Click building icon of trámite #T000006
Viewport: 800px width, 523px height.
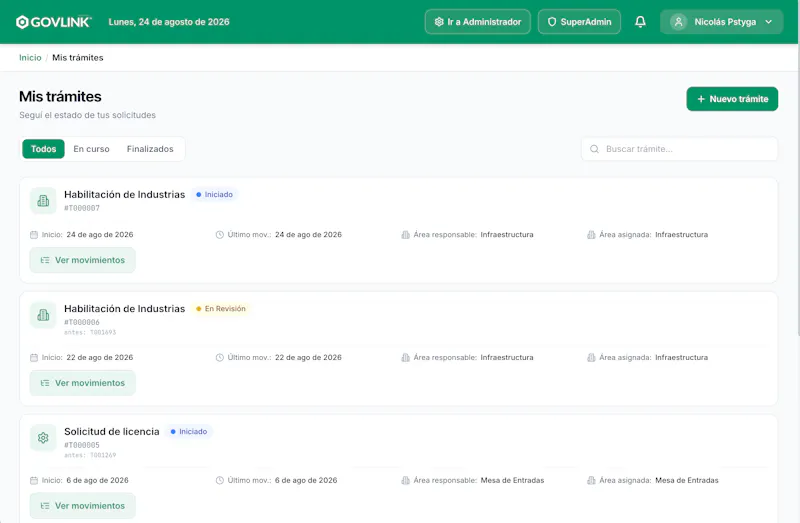coord(43,315)
